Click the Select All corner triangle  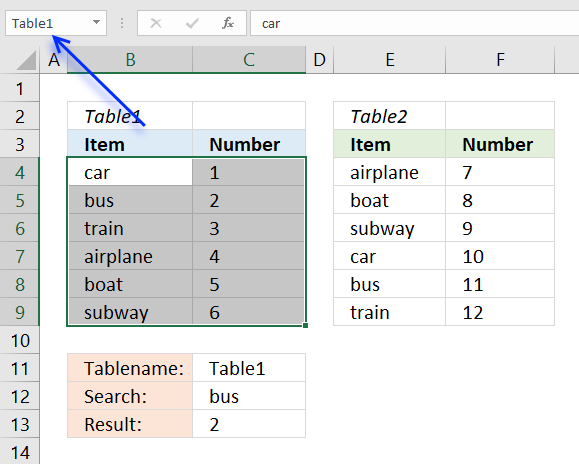27,61
